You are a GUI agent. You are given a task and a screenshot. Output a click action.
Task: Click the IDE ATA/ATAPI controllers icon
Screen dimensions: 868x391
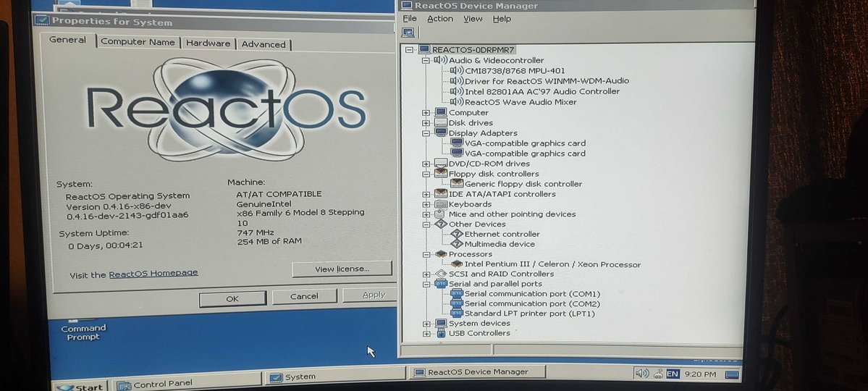point(441,194)
